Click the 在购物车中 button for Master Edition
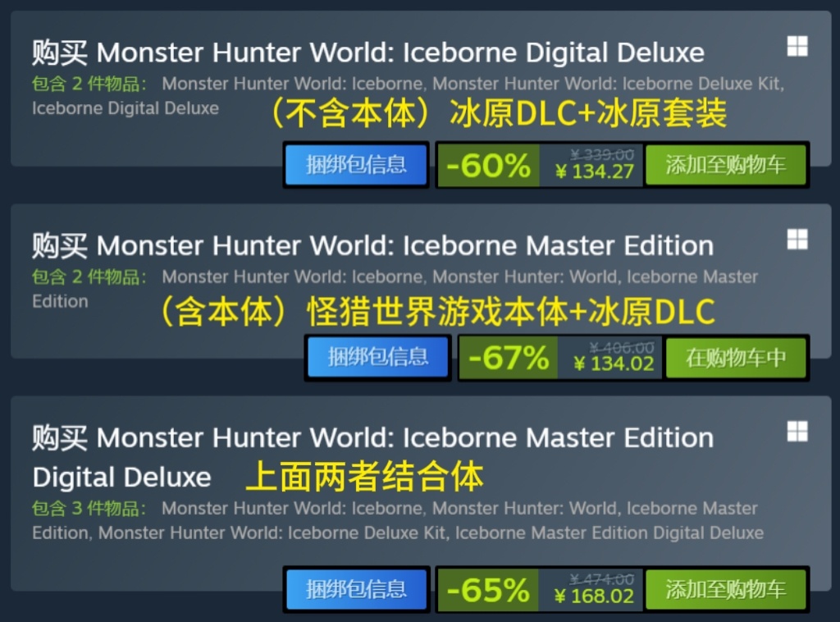 coord(736,357)
